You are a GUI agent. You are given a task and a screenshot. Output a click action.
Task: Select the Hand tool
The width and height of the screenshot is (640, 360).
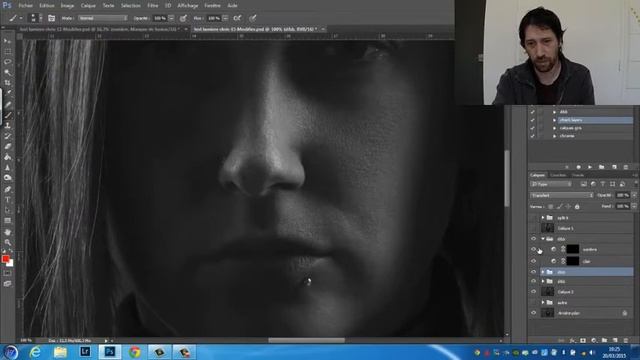[x=7, y=232]
